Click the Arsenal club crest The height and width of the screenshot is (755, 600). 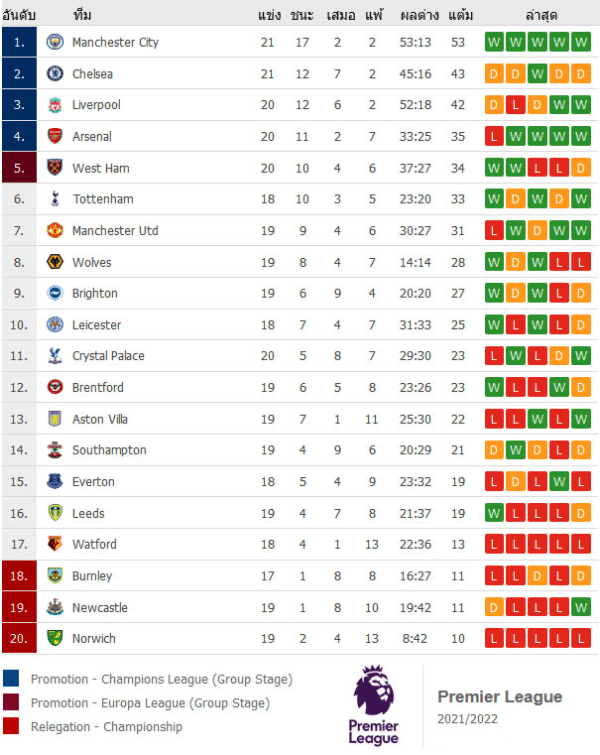click(x=55, y=136)
